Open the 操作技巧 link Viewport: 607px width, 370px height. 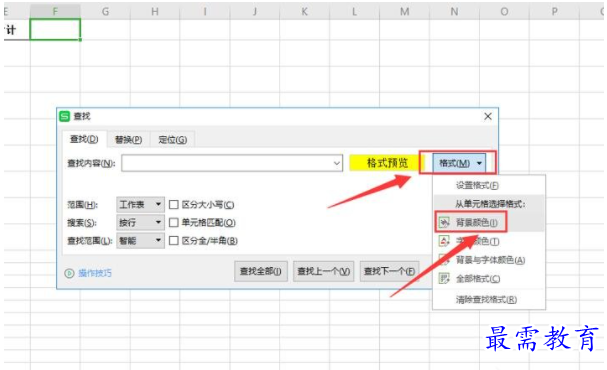click(95, 273)
